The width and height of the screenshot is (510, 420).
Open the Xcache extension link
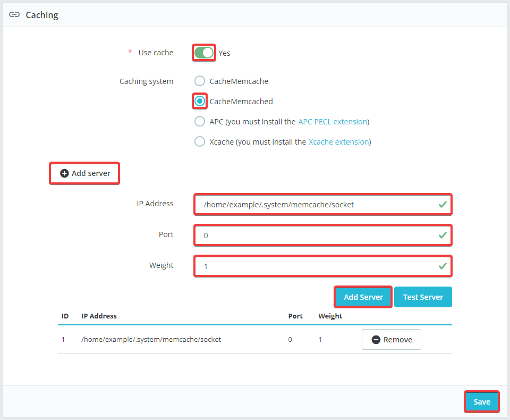[x=338, y=142]
